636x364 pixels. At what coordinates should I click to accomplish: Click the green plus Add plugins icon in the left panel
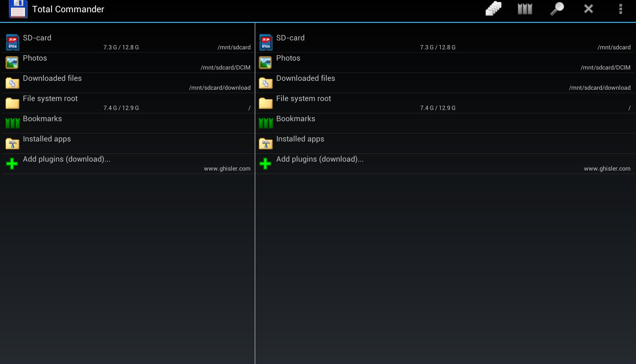pos(12,164)
